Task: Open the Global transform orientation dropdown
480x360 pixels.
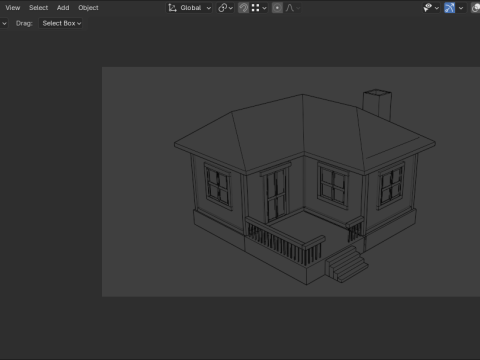Action: pos(189,8)
